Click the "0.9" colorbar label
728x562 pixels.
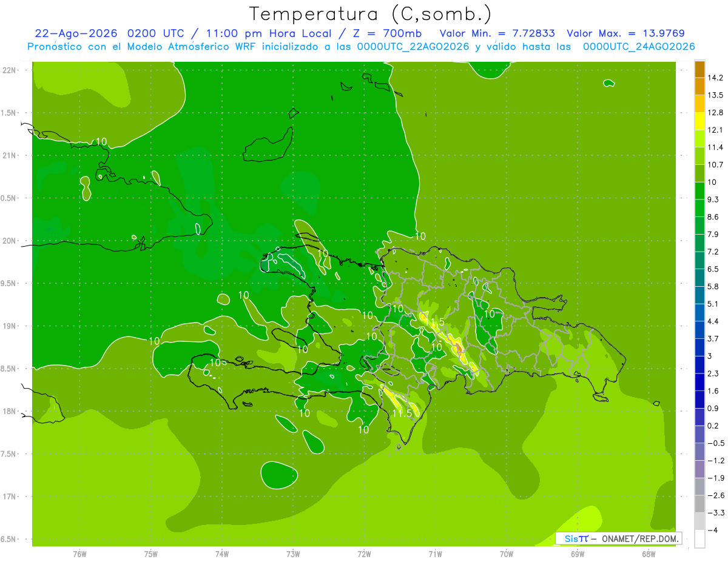[713, 408]
